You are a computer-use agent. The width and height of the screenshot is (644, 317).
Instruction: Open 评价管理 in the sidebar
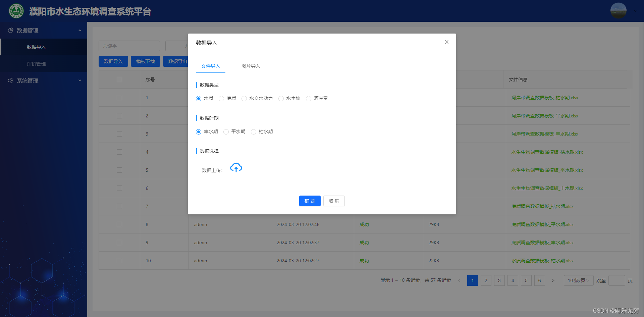coord(44,64)
